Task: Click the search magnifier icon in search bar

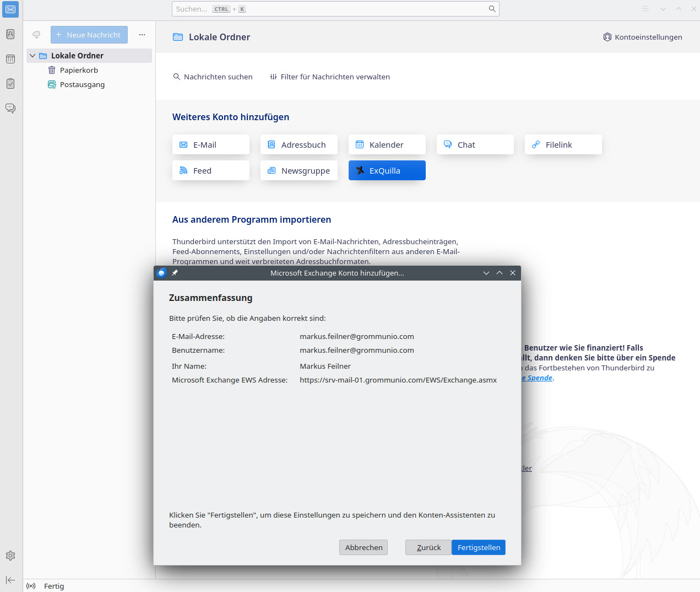Action: tap(492, 9)
